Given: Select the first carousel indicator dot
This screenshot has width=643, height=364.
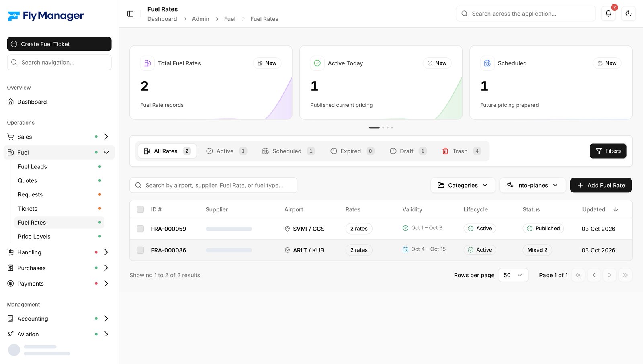Looking at the screenshot, I should [374, 127].
